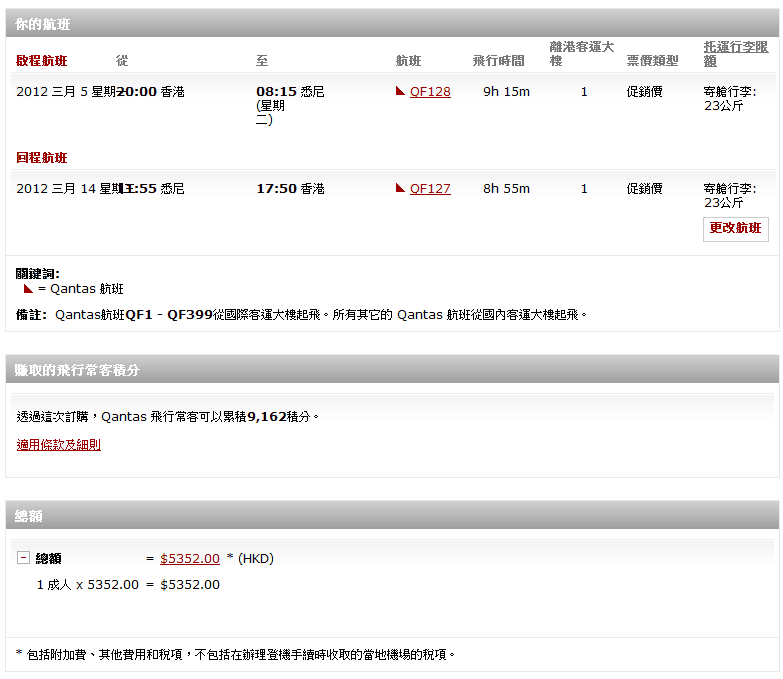Open the 托運行李限額 column header link

[736, 54]
